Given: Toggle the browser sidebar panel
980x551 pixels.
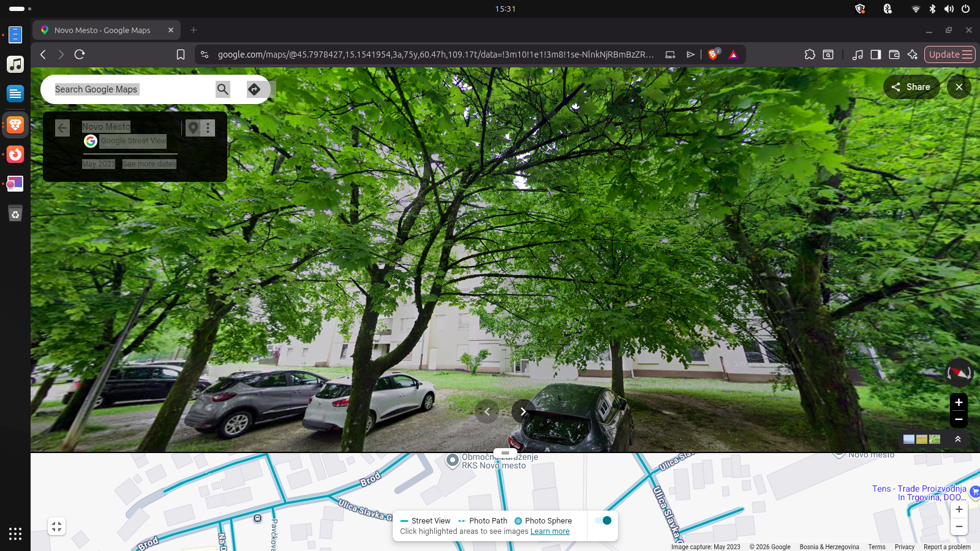Looking at the screenshot, I should (876, 54).
